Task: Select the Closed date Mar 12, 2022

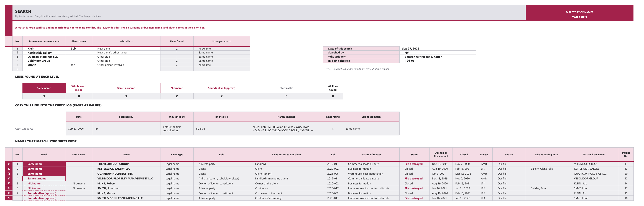Action: pyautogui.click(x=464, y=174)
